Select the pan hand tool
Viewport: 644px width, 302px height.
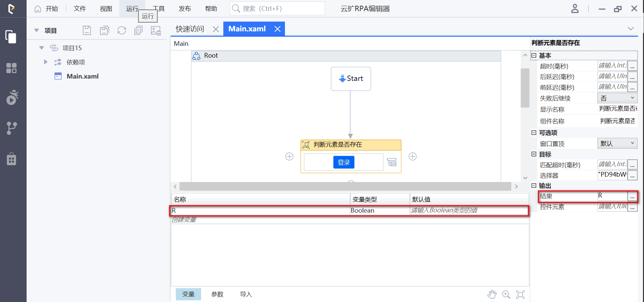tap(492, 294)
